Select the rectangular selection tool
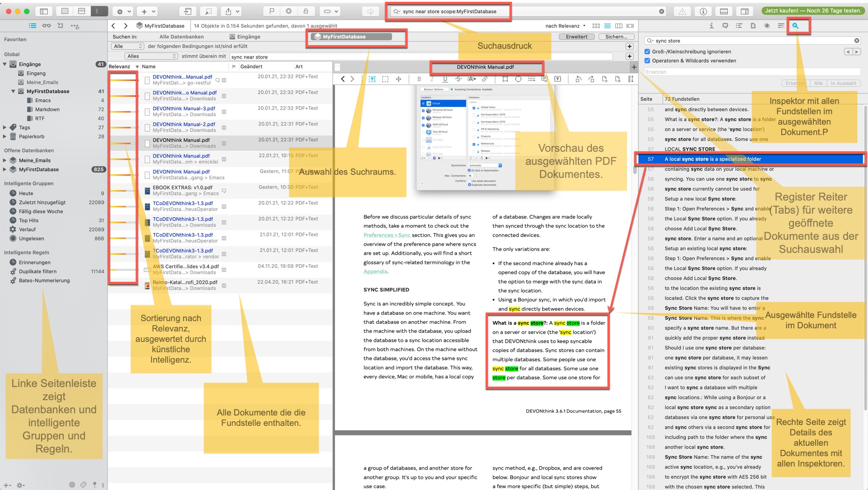The height and width of the screenshot is (490, 868). pos(385,79)
